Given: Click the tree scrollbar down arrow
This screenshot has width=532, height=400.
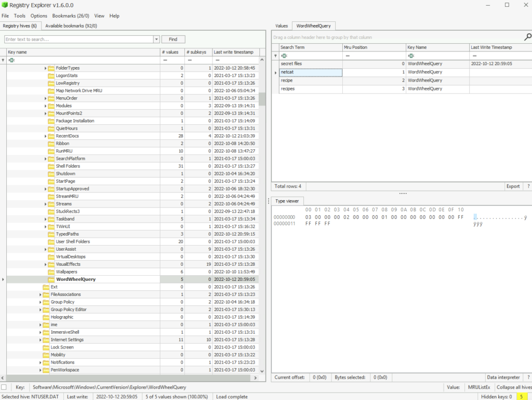Looking at the screenshot, I should pos(262,371).
